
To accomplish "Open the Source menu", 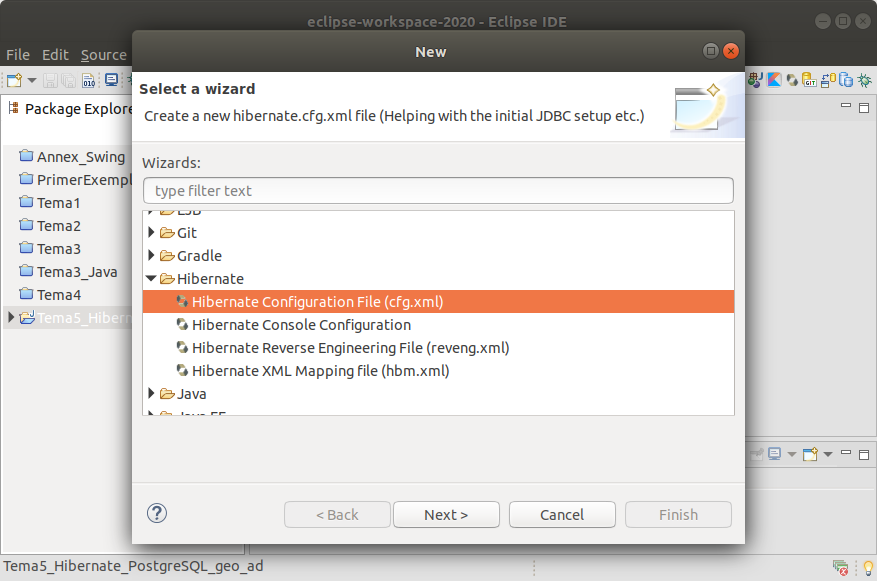I will (x=103, y=55).
